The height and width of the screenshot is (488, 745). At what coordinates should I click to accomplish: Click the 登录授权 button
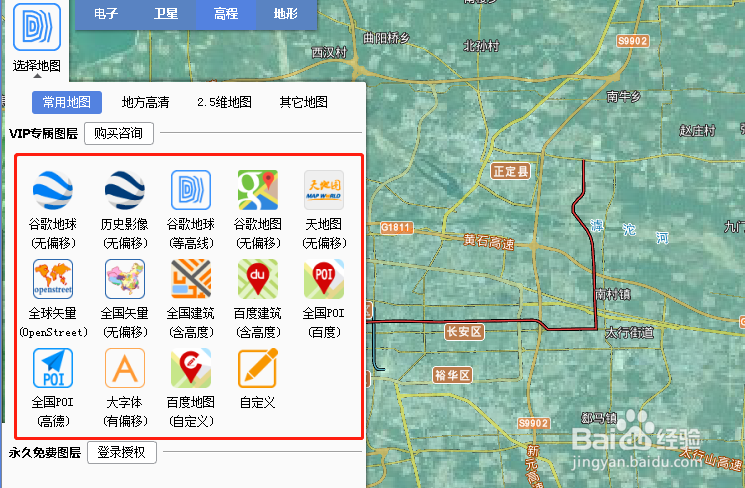[122, 452]
